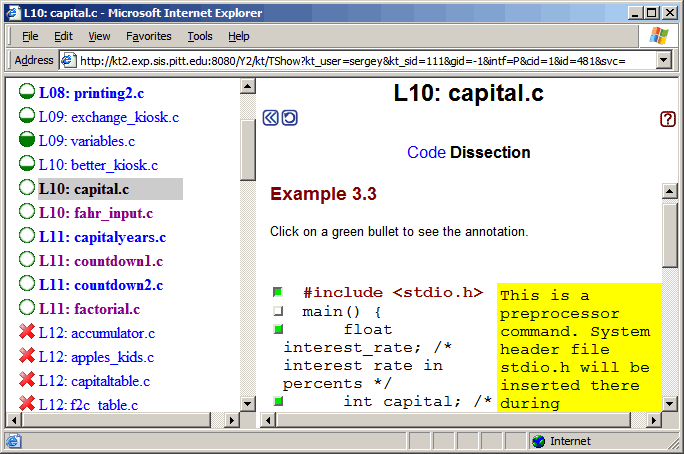Open the Edit menu
684x454 pixels.
[x=63, y=36]
